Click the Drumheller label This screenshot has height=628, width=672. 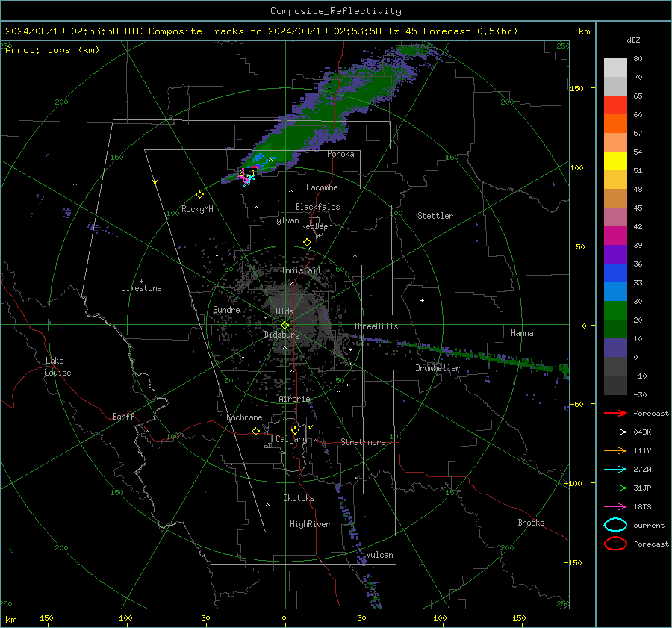click(438, 368)
